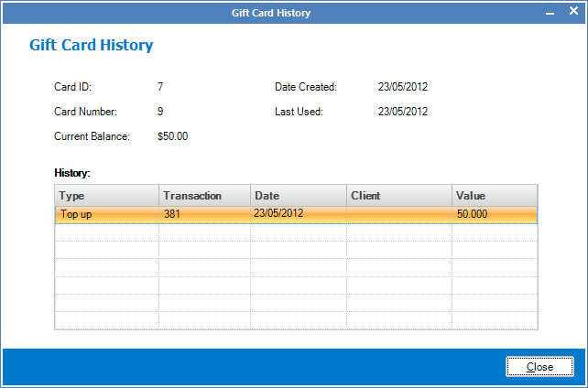Click the Client column header
The height and width of the screenshot is (388, 588).
click(398, 196)
